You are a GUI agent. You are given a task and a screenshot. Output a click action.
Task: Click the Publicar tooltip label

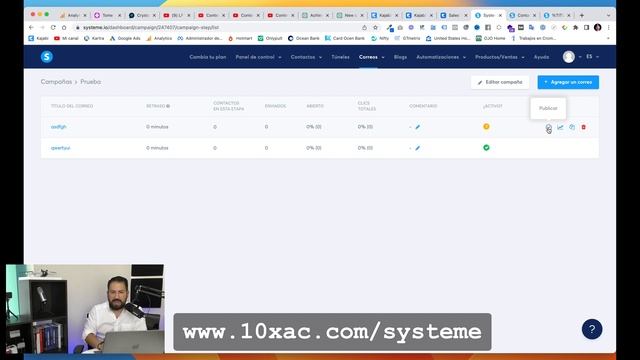548,108
